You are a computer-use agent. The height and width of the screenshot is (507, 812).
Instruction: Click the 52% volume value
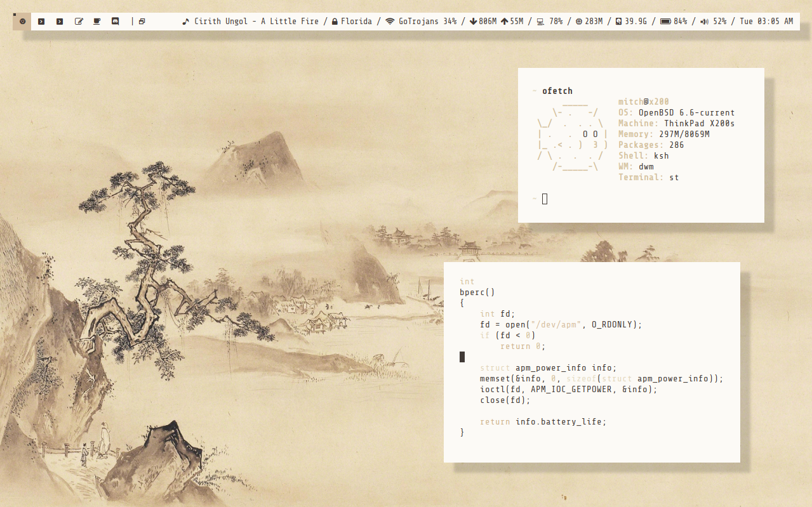(720, 22)
